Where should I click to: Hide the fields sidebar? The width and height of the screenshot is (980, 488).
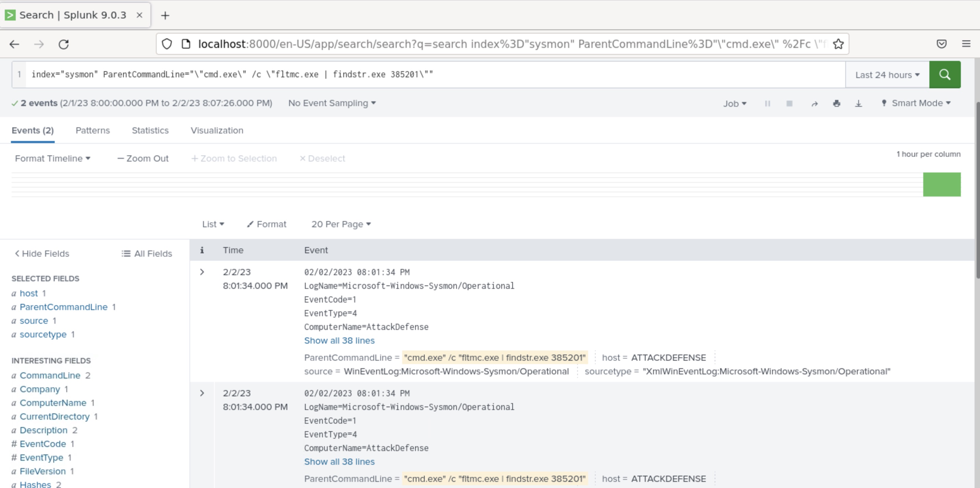click(x=42, y=254)
